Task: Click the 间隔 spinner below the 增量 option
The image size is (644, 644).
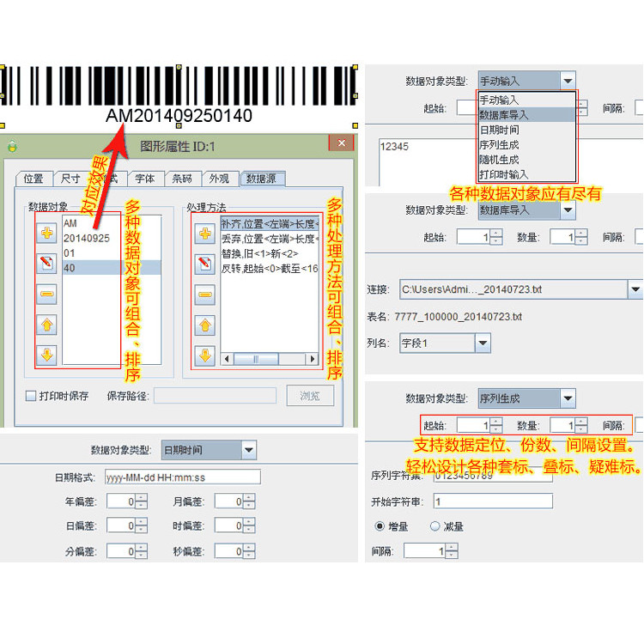Action: click(431, 550)
